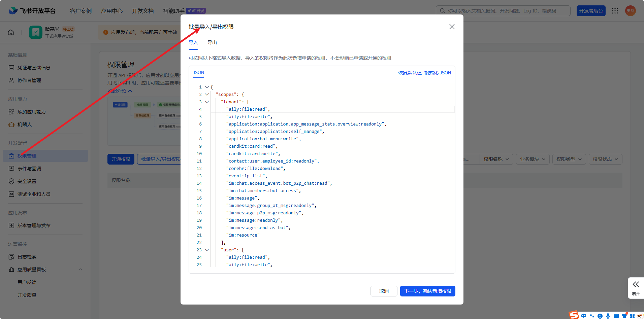
Task: Click the 开通权限 button
Action: tap(121, 159)
